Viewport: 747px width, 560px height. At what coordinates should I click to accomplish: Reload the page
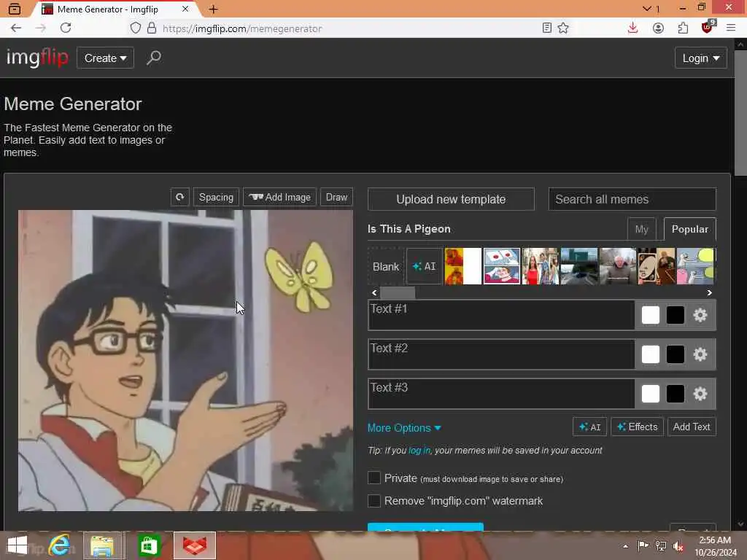pos(66,28)
